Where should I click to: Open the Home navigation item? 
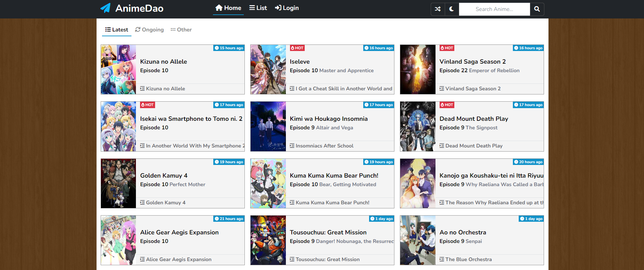point(228,8)
